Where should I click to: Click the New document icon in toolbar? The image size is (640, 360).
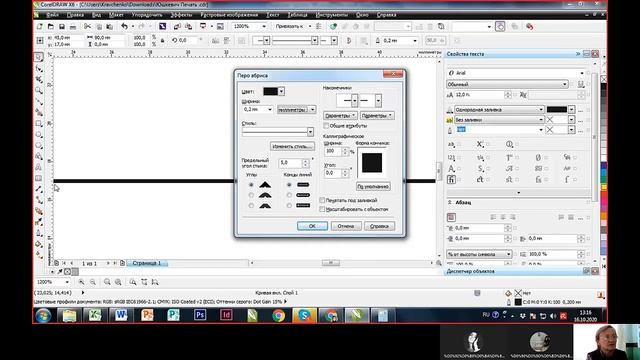click(x=40, y=27)
